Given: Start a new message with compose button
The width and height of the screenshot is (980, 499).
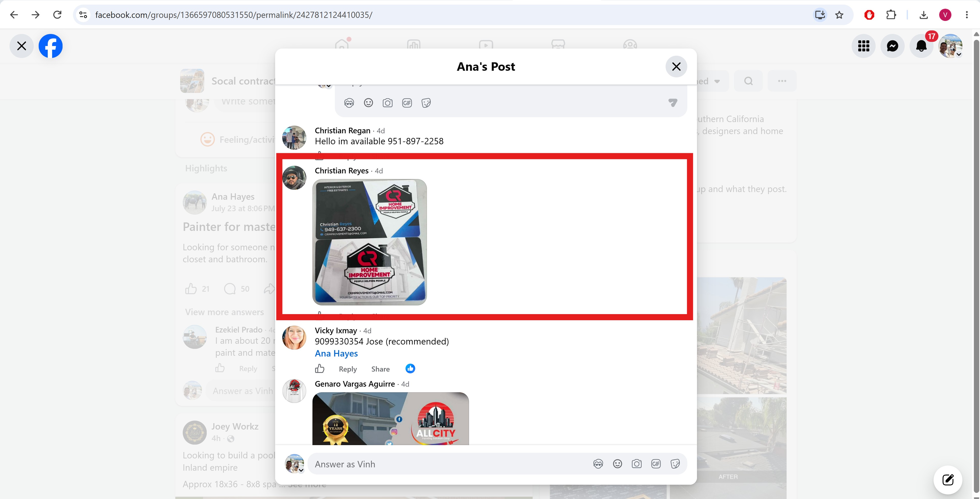Looking at the screenshot, I should tap(948, 480).
